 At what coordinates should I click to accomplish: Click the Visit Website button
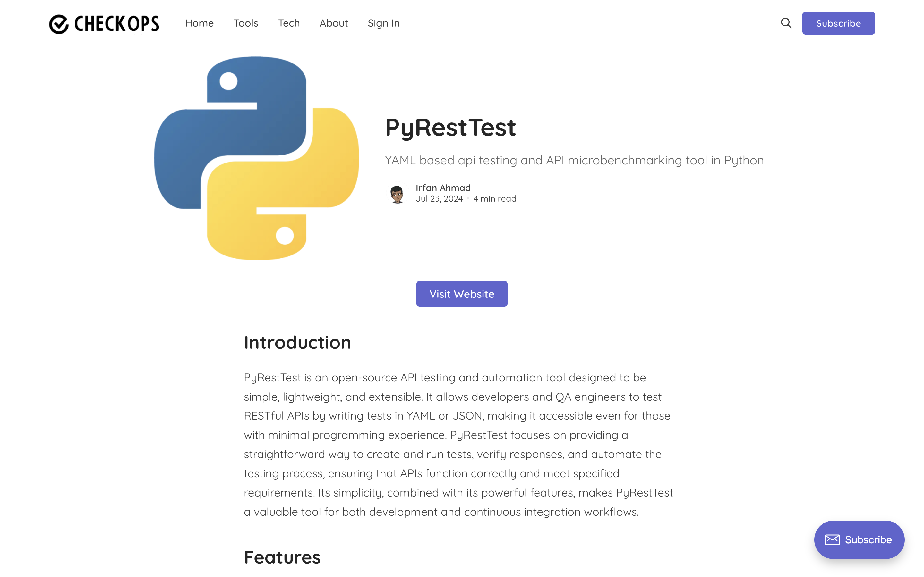coord(462,293)
